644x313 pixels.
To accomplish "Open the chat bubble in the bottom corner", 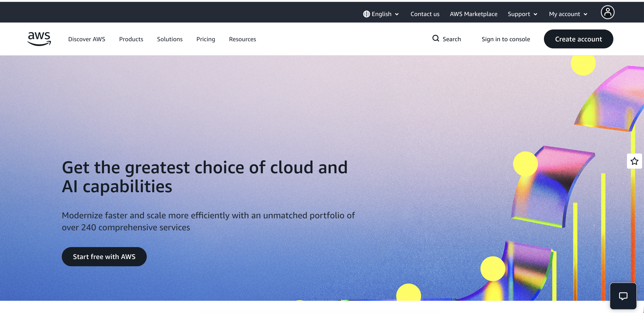I will coord(623,296).
